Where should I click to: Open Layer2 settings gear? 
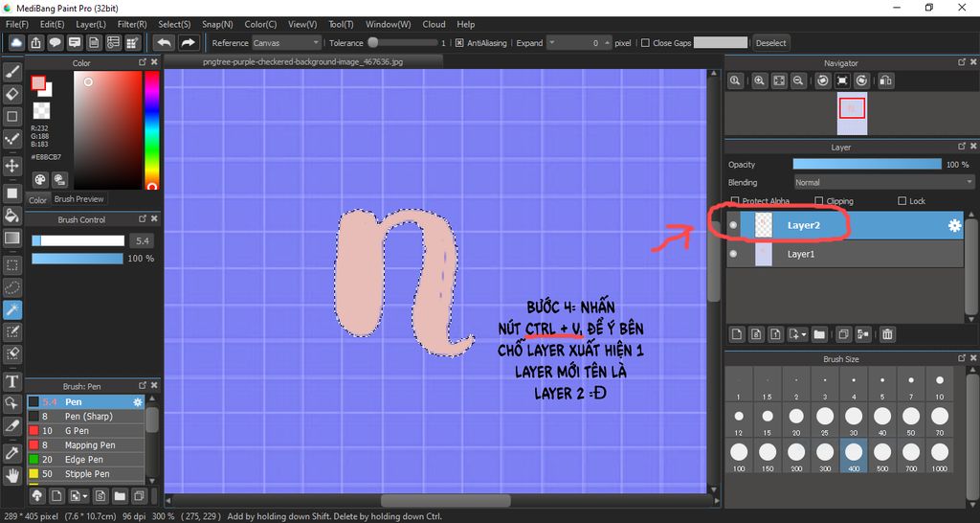(954, 226)
